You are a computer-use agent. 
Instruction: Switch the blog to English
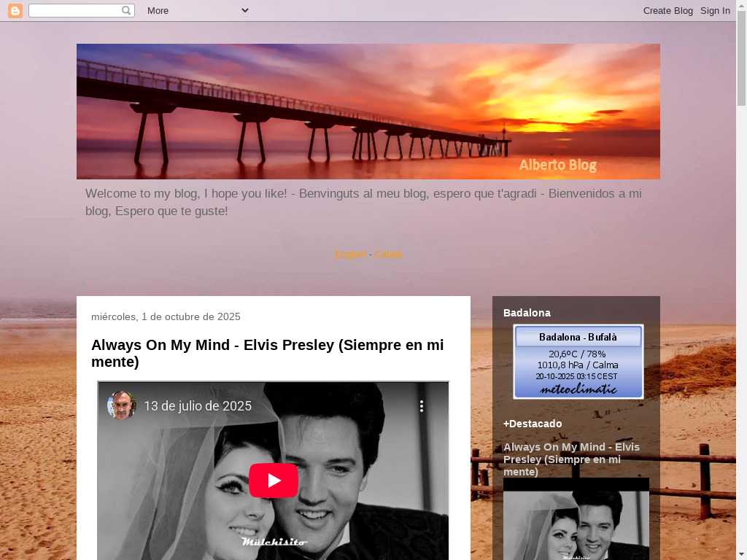coord(350,254)
